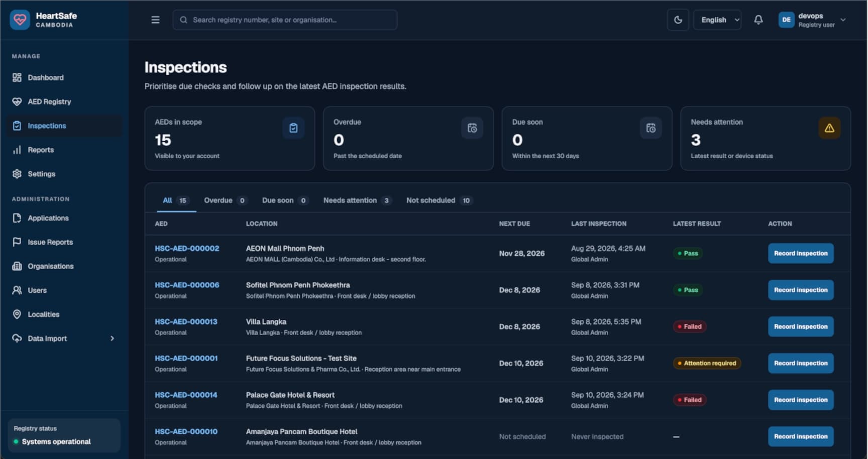The height and width of the screenshot is (459, 868).
Task: Click the AEDs in scope clipboard icon
Action: click(293, 128)
